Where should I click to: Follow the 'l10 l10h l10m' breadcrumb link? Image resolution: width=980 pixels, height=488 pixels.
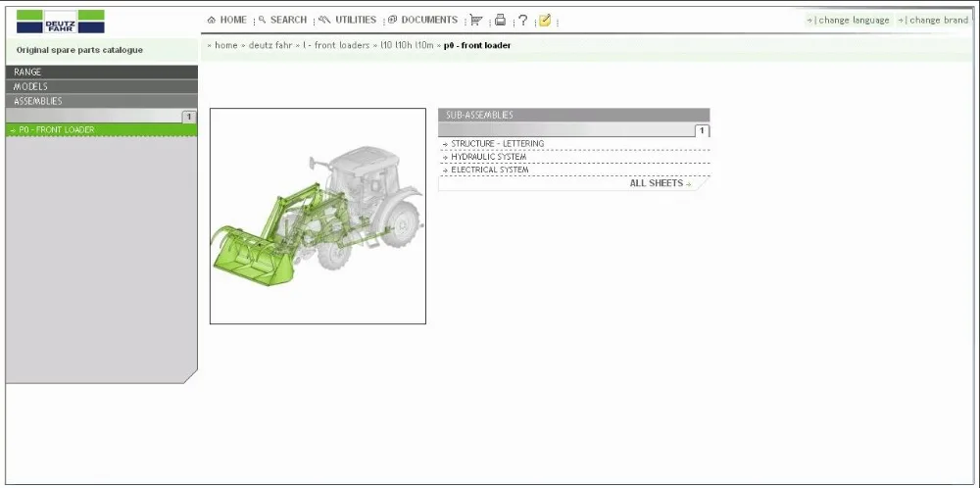[x=407, y=46]
